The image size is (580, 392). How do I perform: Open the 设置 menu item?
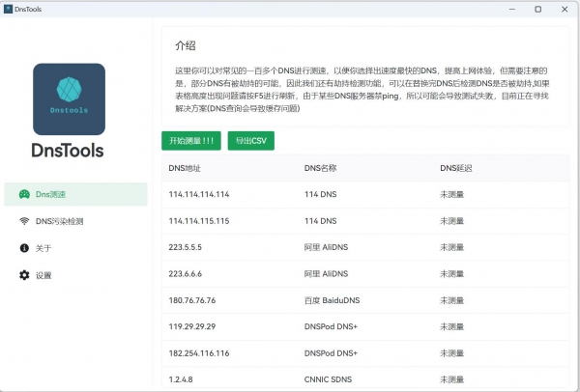(x=75, y=275)
